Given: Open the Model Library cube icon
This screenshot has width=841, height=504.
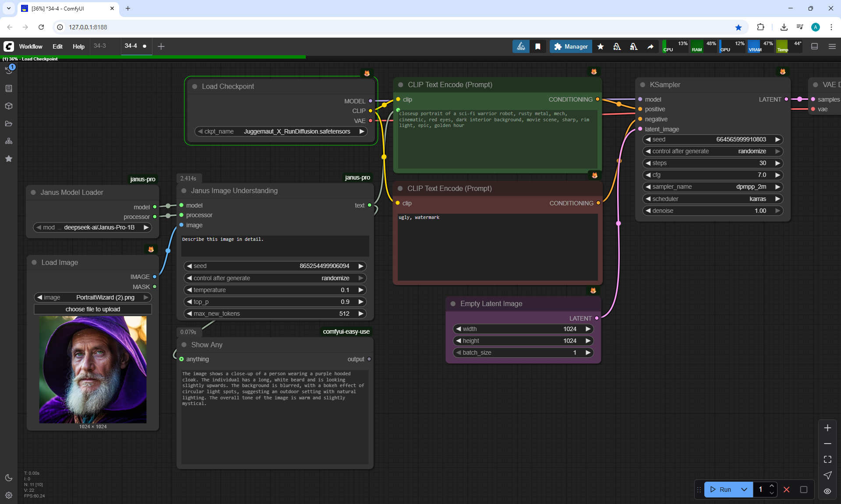Looking at the screenshot, I should point(9,106).
